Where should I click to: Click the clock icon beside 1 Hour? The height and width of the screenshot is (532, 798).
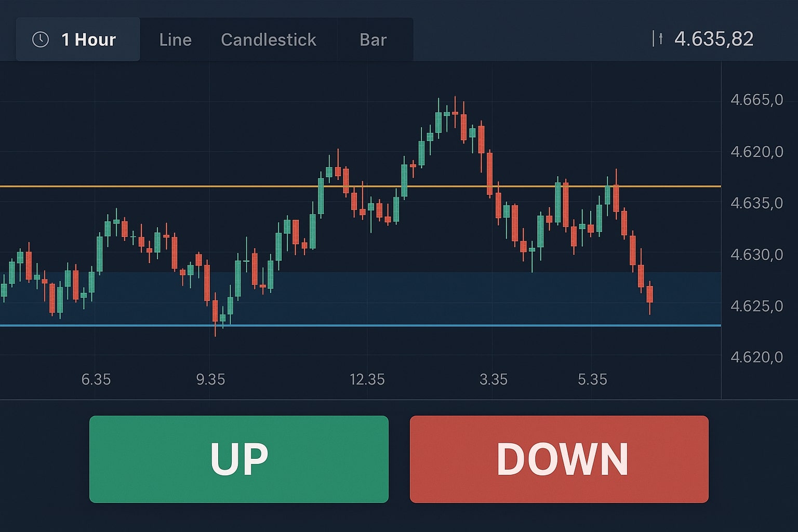41,39
